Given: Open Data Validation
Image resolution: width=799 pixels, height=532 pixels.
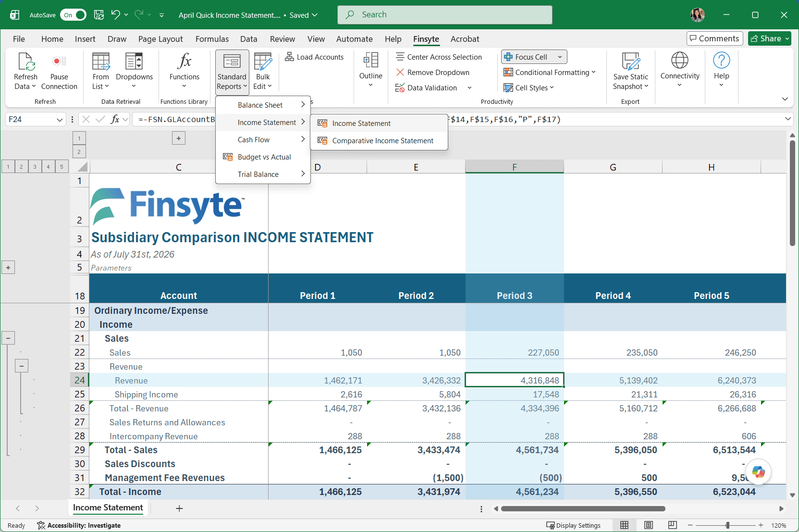Looking at the screenshot, I should 433,87.
